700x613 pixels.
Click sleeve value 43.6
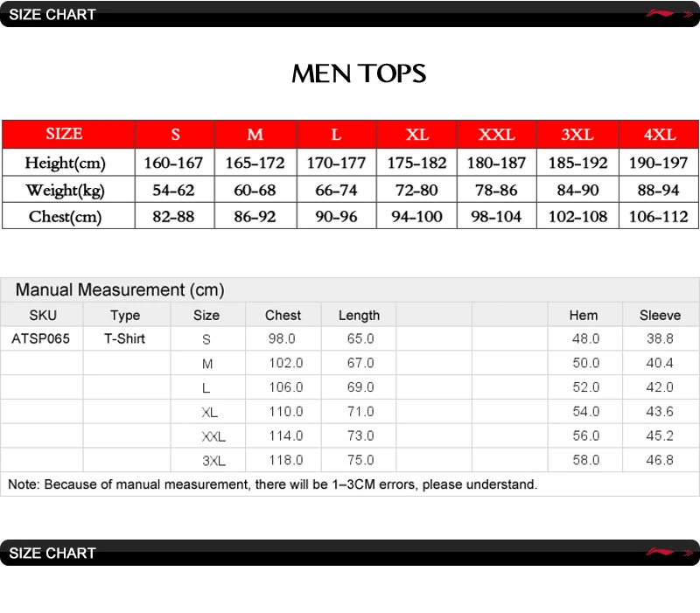tap(660, 411)
